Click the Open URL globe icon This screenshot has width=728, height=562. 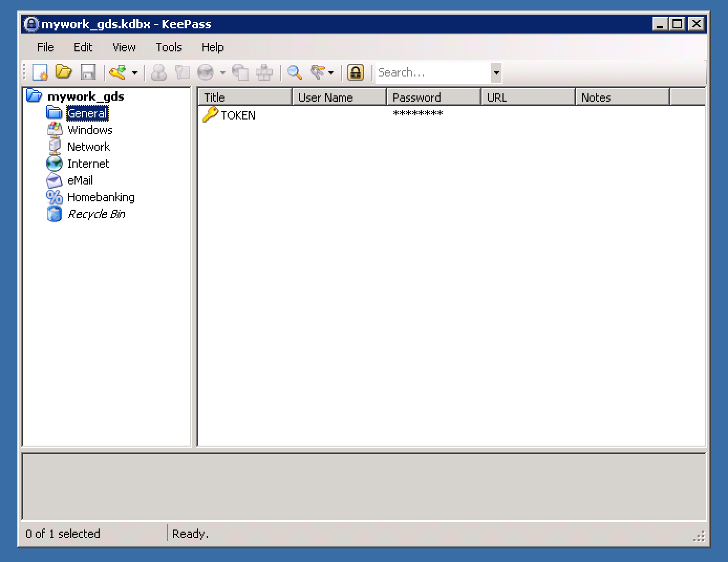tap(206, 72)
